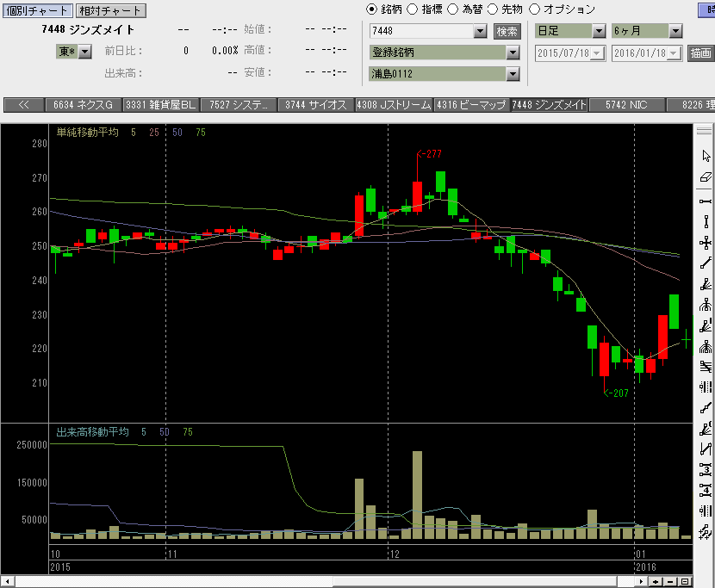Select the arrow pointer tool
715x588 pixels.
[x=706, y=156]
